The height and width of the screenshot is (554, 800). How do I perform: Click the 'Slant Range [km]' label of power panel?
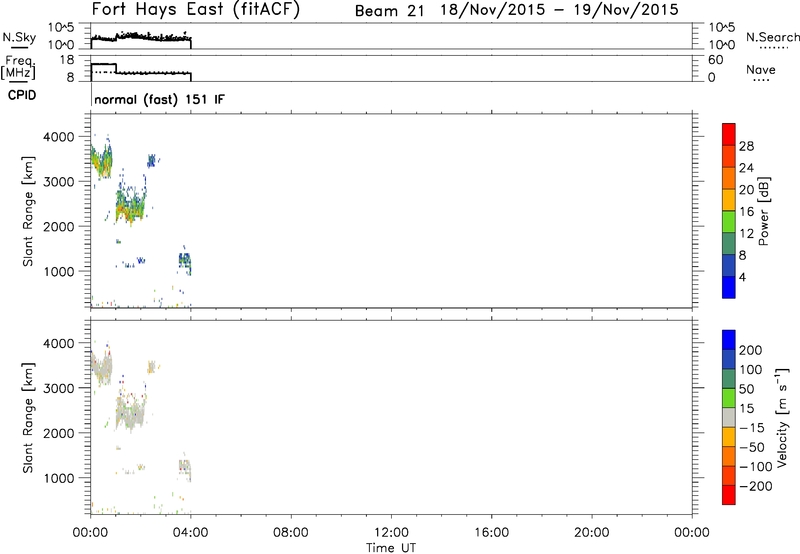[28, 211]
